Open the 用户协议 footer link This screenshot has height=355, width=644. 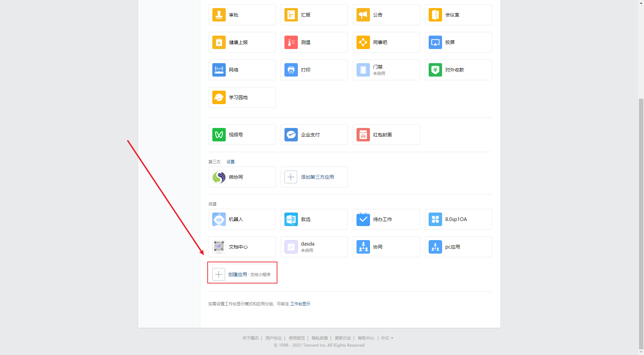(x=274, y=338)
